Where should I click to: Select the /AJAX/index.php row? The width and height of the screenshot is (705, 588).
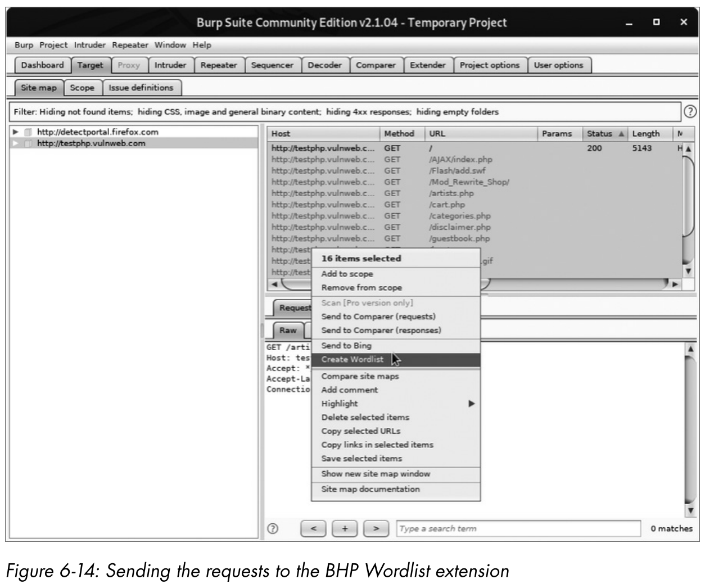click(x=474, y=160)
